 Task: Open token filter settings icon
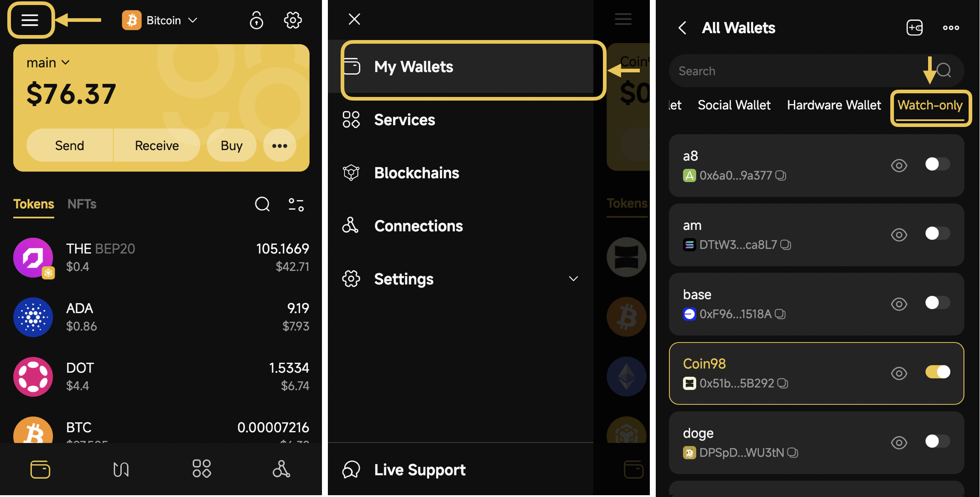(296, 204)
